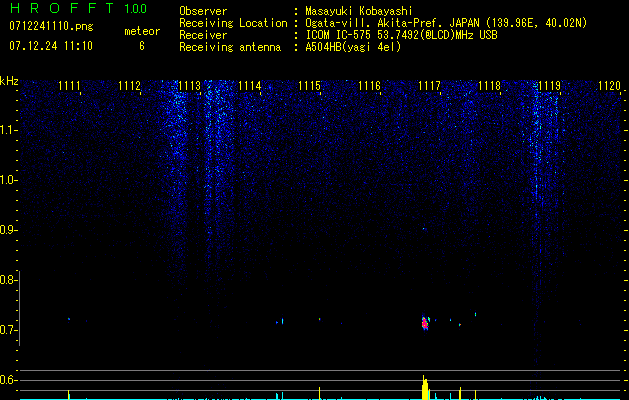Click the 1117 time axis label
The width and height of the screenshot is (629, 400).
[x=429, y=86]
